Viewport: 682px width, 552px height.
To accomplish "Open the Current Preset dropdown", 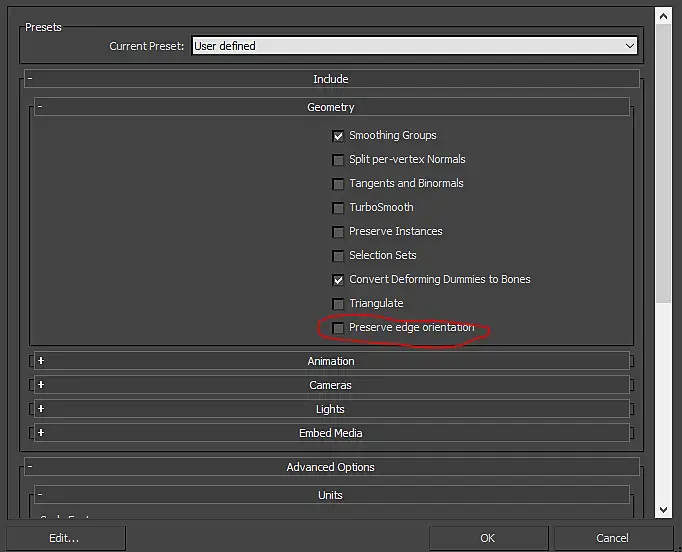I will coord(415,46).
